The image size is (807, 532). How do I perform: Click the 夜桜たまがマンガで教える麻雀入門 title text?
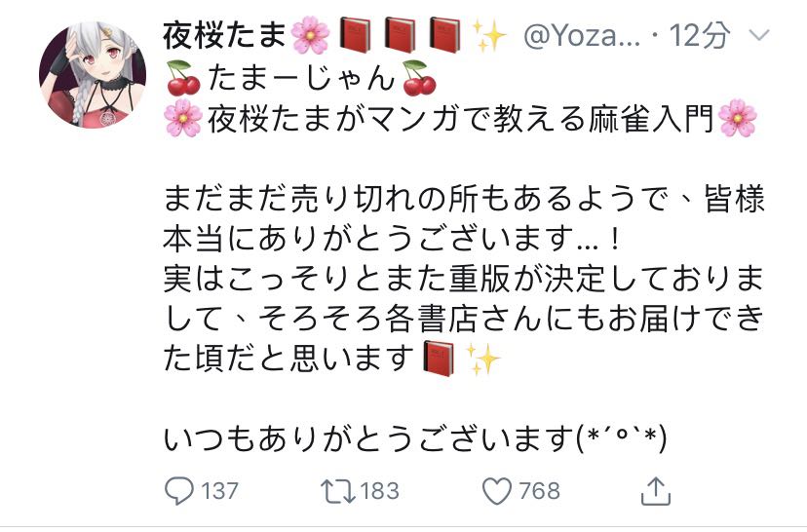tap(461, 118)
